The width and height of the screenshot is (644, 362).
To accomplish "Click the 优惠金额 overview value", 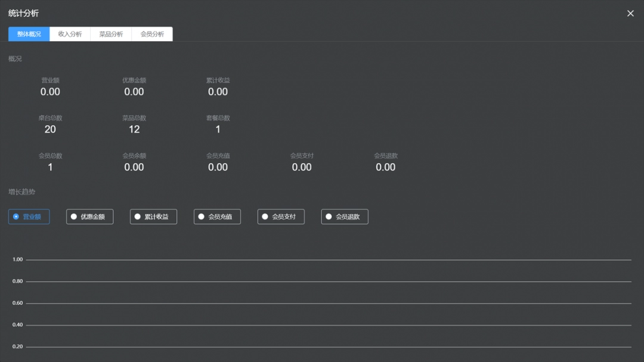I will [x=134, y=92].
